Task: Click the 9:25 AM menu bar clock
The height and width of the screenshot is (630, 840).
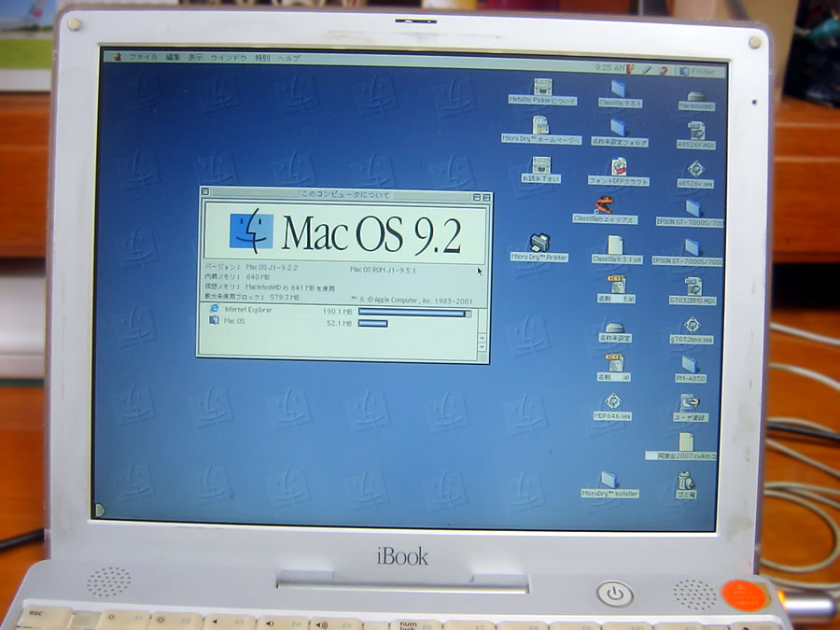Action: pyautogui.click(x=609, y=68)
